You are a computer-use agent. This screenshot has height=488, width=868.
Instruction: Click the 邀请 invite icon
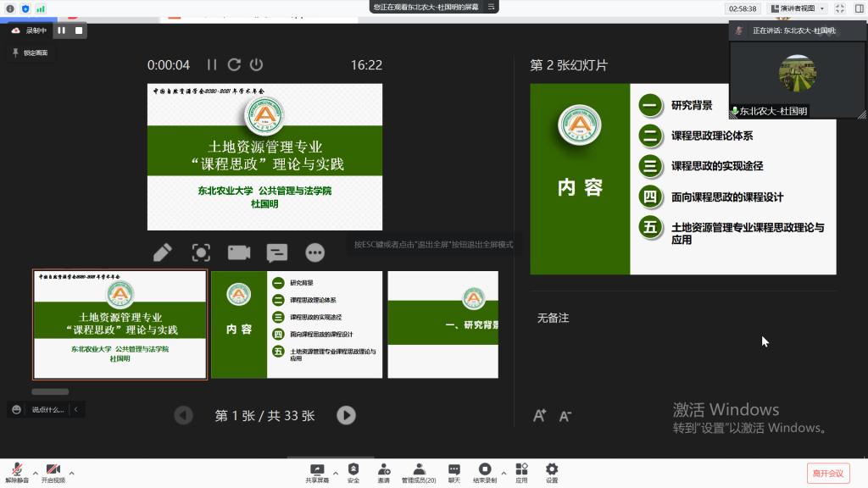coord(384,470)
